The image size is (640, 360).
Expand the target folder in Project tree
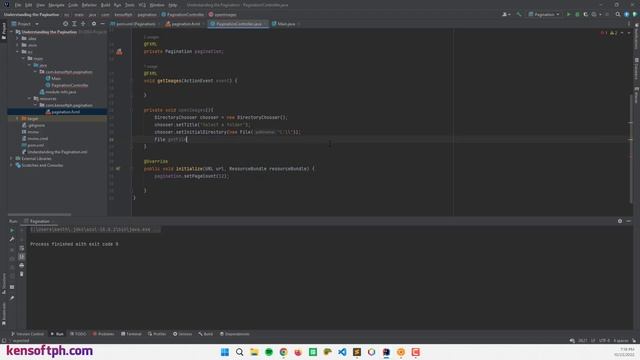click(x=18, y=118)
